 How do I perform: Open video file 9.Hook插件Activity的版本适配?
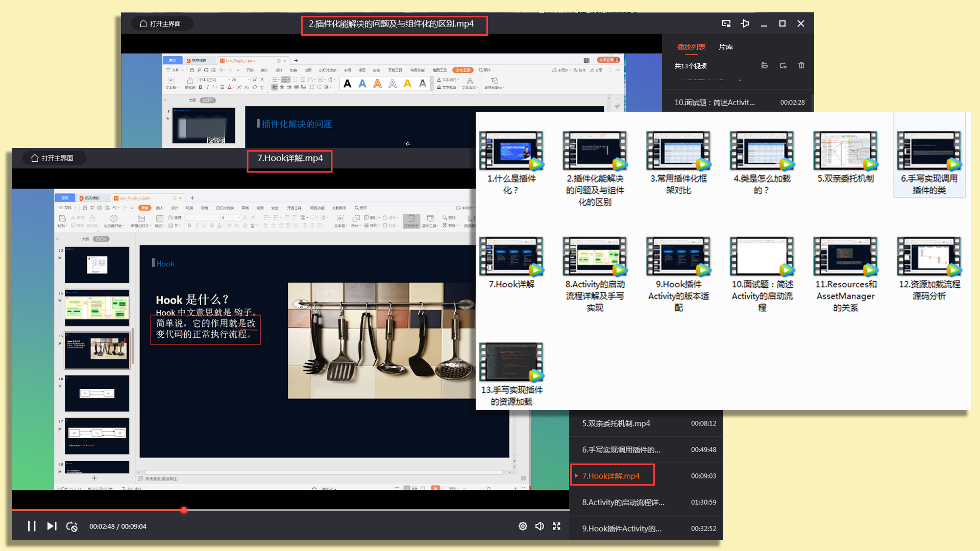pyautogui.click(x=678, y=274)
